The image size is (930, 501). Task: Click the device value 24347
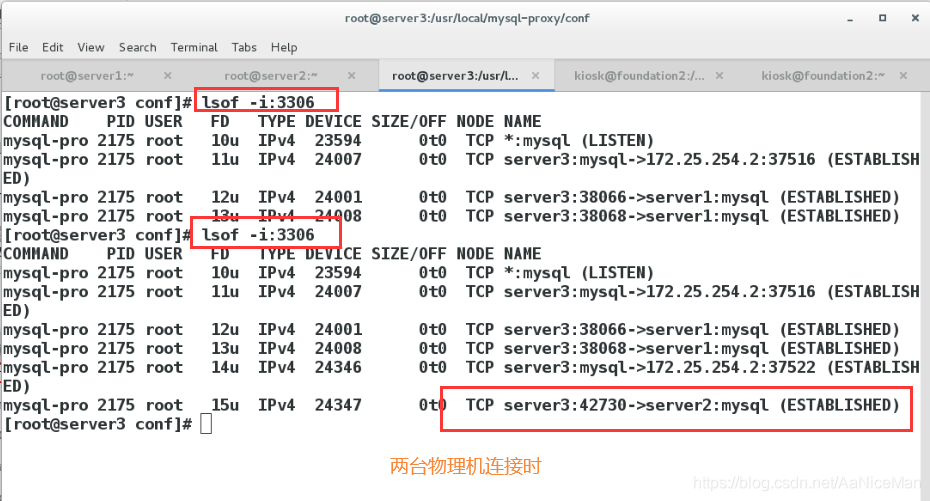point(338,405)
